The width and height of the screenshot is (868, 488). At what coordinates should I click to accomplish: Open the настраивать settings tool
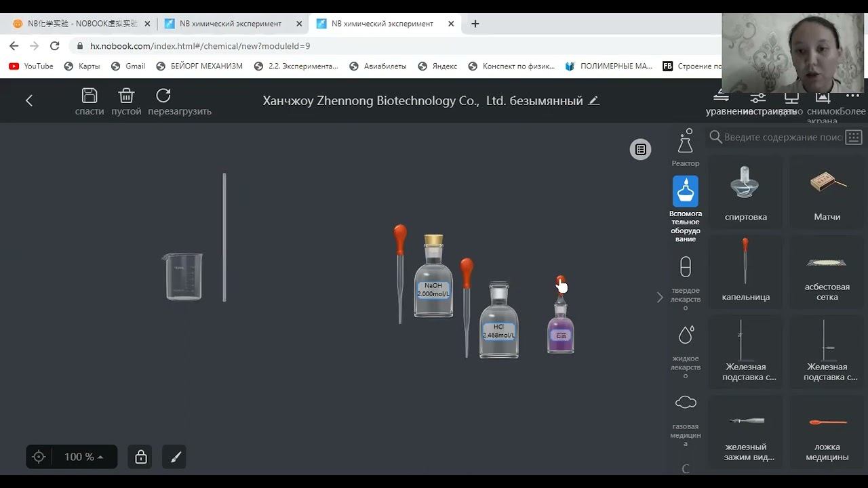point(757,104)
